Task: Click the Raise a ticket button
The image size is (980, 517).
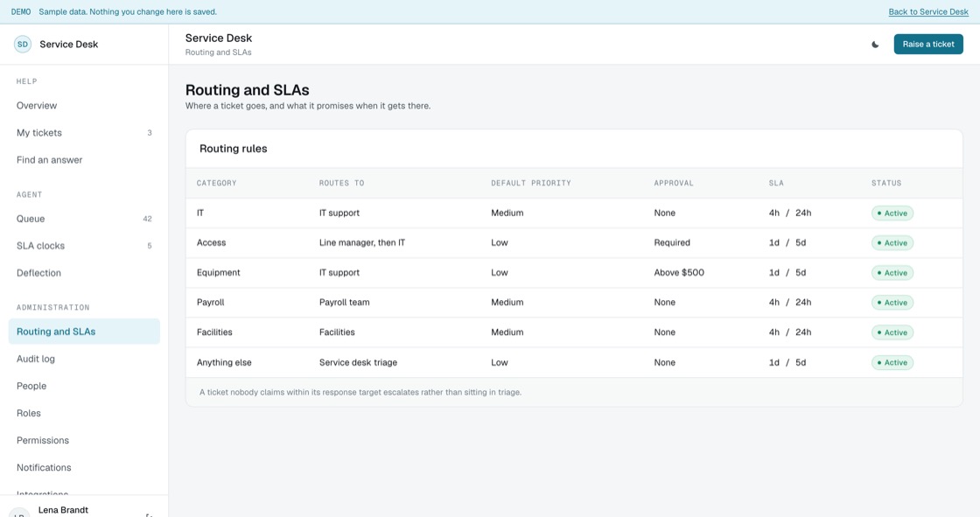Action: (x=928, y=45)
